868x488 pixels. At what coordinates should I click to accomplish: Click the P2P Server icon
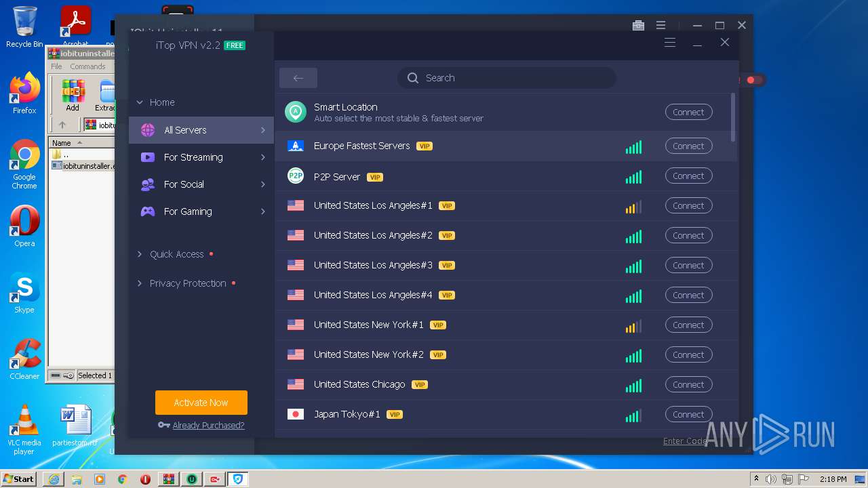(296, 176)
